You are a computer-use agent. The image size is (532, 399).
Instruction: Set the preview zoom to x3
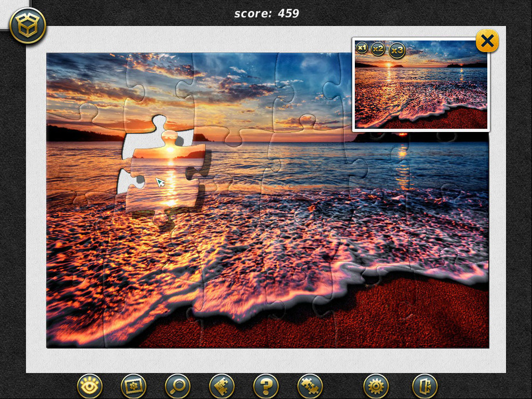(397, 51)
